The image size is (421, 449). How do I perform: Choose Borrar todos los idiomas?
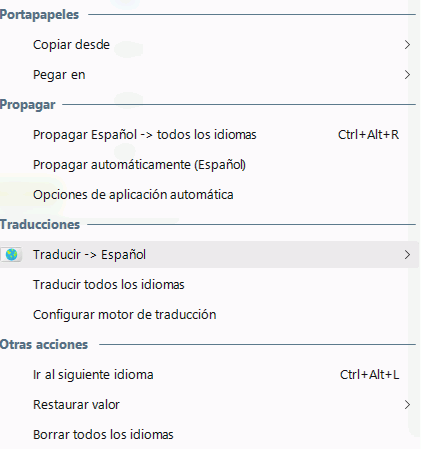pos(209,435)
